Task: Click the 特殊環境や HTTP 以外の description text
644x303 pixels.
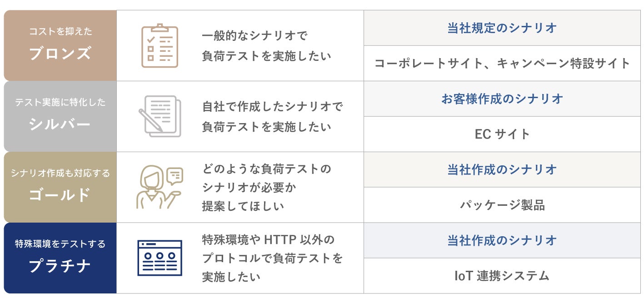Action: click(x=268, y=240)
